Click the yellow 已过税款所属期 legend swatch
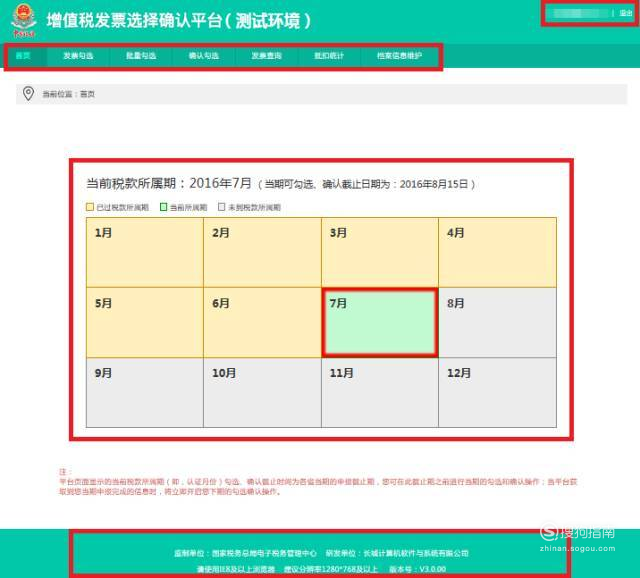The height and width of the screenshot is (578, 640). click(x=90, y=207)
